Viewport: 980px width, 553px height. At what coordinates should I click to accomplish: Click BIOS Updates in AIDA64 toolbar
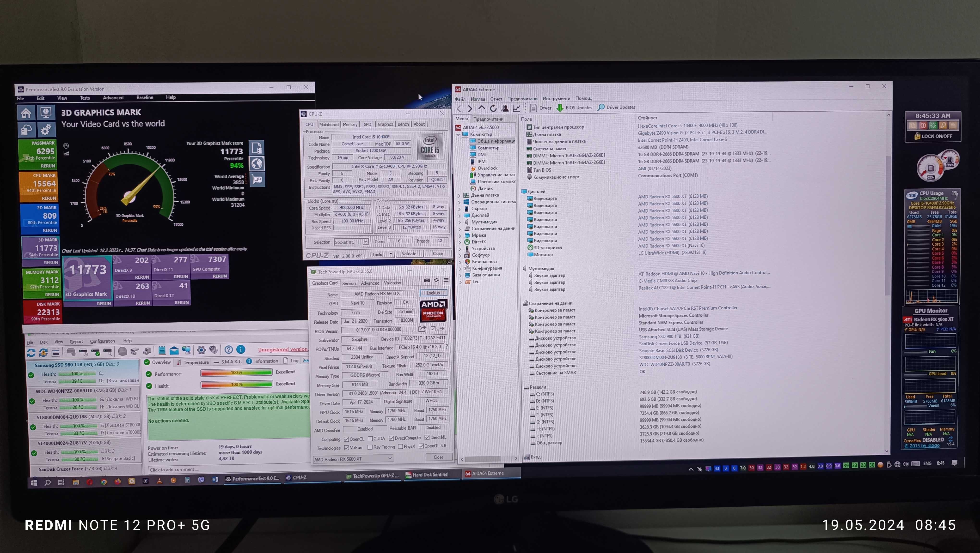tap(575, 108)
